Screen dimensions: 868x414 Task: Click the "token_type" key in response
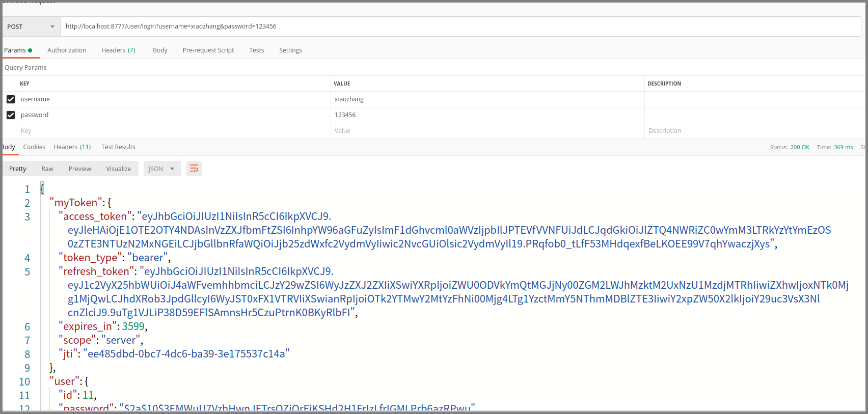tap(90, 258)
